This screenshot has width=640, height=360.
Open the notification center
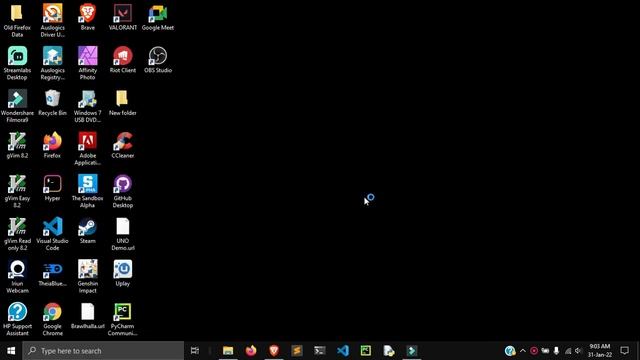click(624, 351)
